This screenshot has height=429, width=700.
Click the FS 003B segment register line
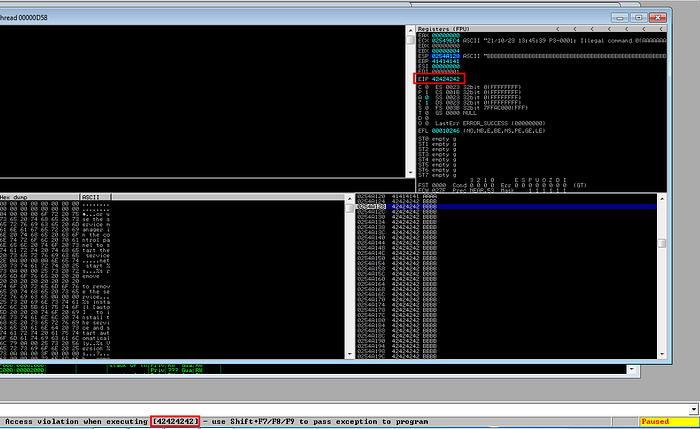pos(473,108)
